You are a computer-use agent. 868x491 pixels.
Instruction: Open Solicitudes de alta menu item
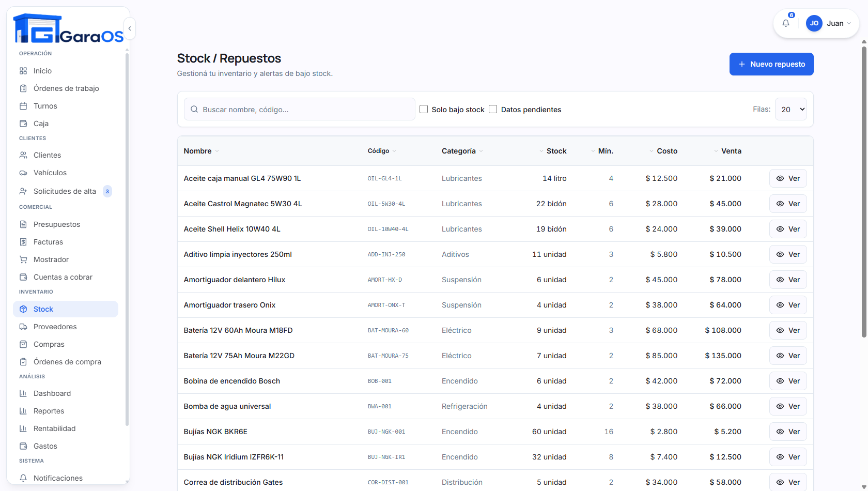pyautogui.click(x=66, y=191)
